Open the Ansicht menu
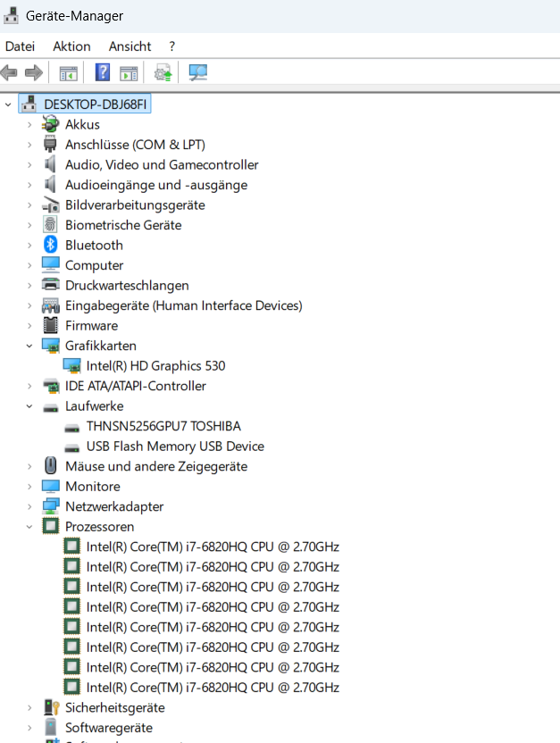Screen dimensions: 560x743 (x=130, y=46)
